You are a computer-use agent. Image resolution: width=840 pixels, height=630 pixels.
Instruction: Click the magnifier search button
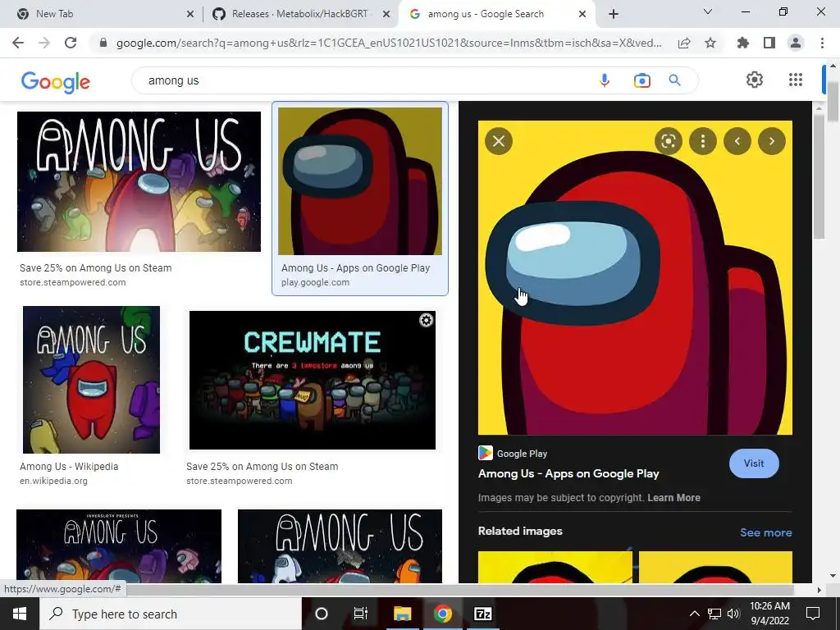(x=674, y=80)
